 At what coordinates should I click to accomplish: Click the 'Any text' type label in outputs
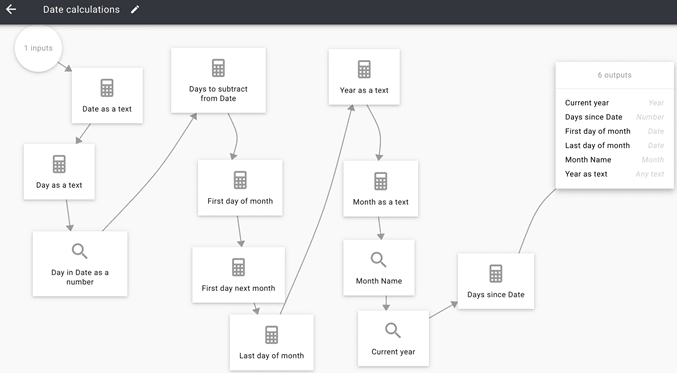(x=650, y=174)
